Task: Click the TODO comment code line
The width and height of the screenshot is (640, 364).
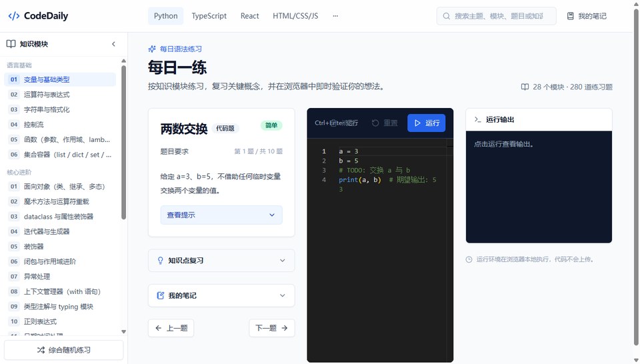Action: click(x=374, y=170)
